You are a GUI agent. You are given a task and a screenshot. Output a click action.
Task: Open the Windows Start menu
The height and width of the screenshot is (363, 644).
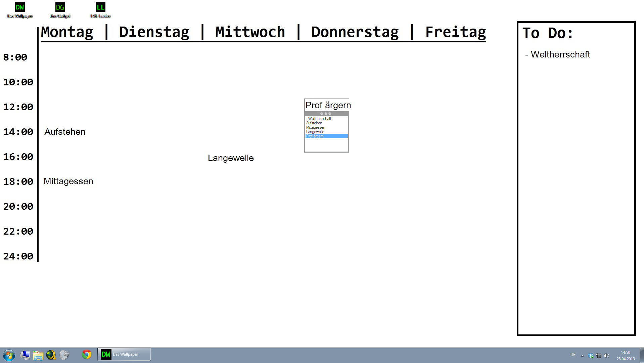(9, 355)
